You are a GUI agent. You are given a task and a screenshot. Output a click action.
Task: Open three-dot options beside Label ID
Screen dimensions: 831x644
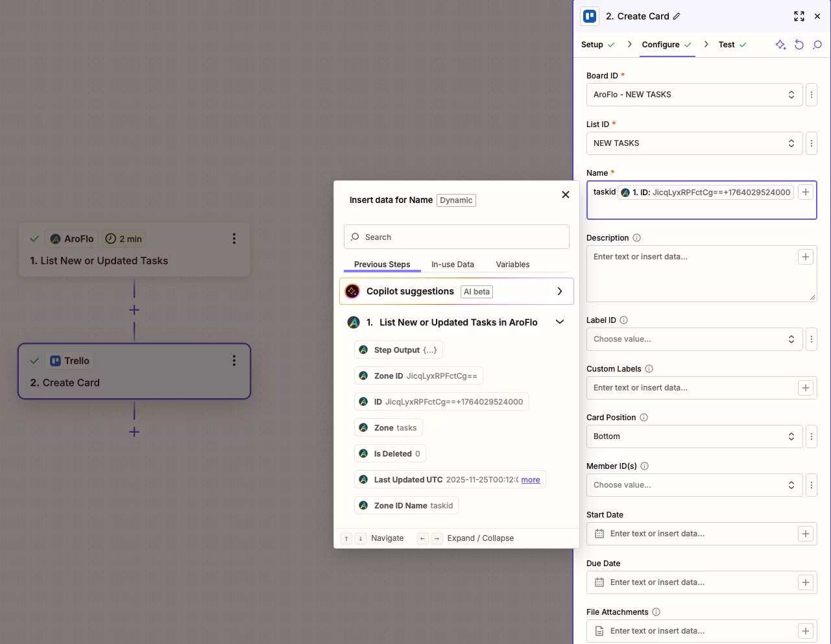(x=812, y=339)
